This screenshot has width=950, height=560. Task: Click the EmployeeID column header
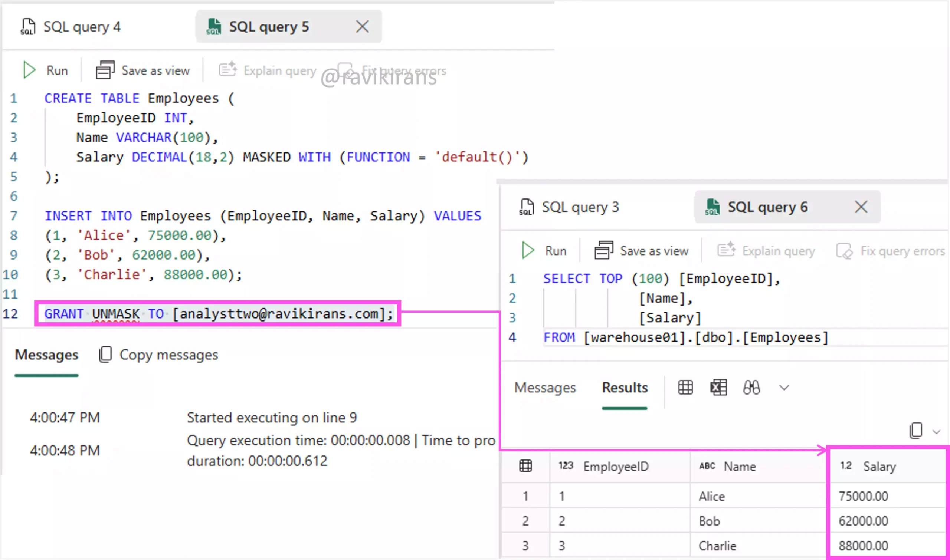point(620,467)
